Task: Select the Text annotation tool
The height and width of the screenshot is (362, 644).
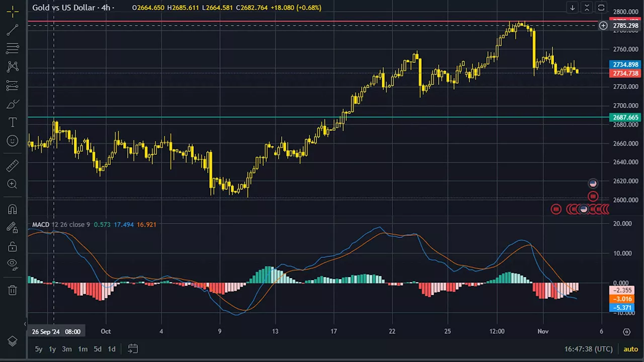Action: (13, 122)
